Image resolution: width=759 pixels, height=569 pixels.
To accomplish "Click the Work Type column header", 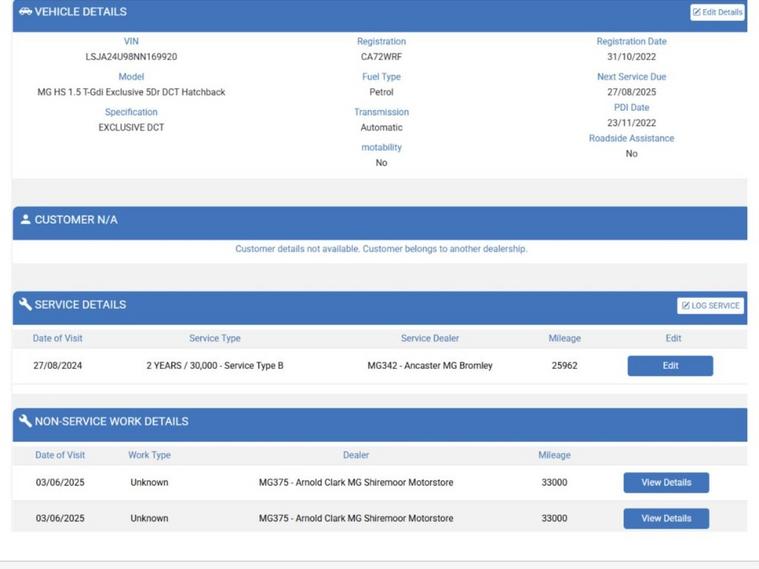I will coord(149,455).
